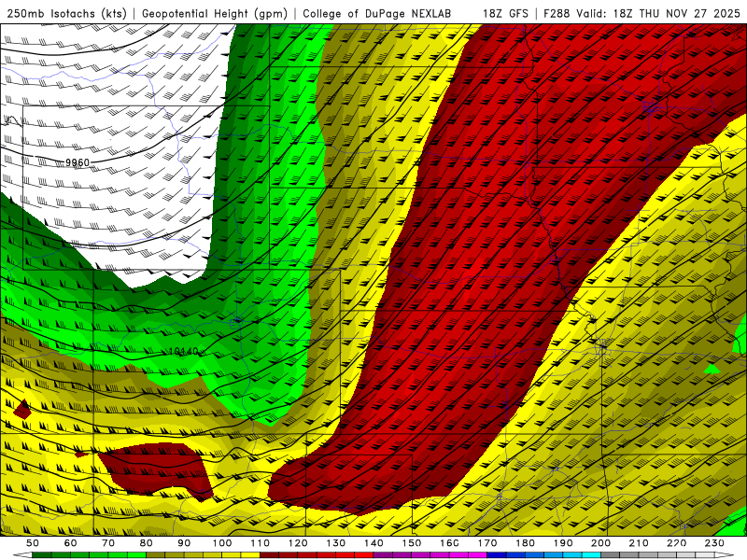
Task: Click the 80 knot legend label
Action: (146, 543)
